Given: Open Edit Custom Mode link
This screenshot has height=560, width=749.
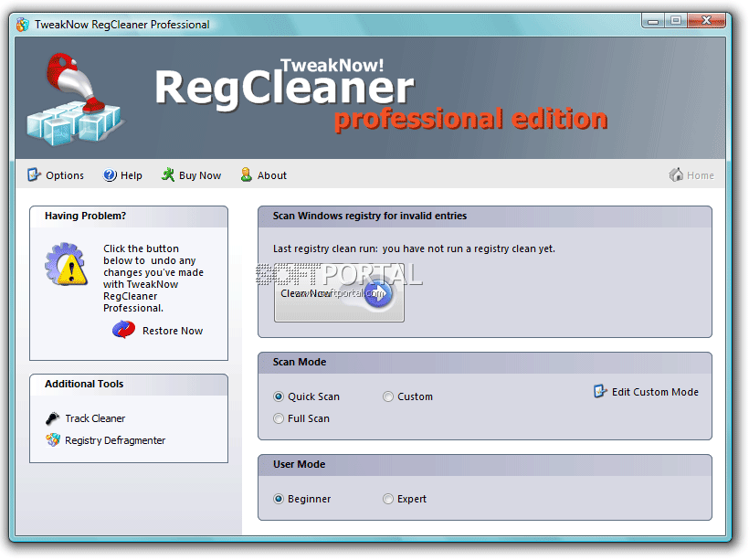Looking at the screenshot, I should click(x=656, y=392).
